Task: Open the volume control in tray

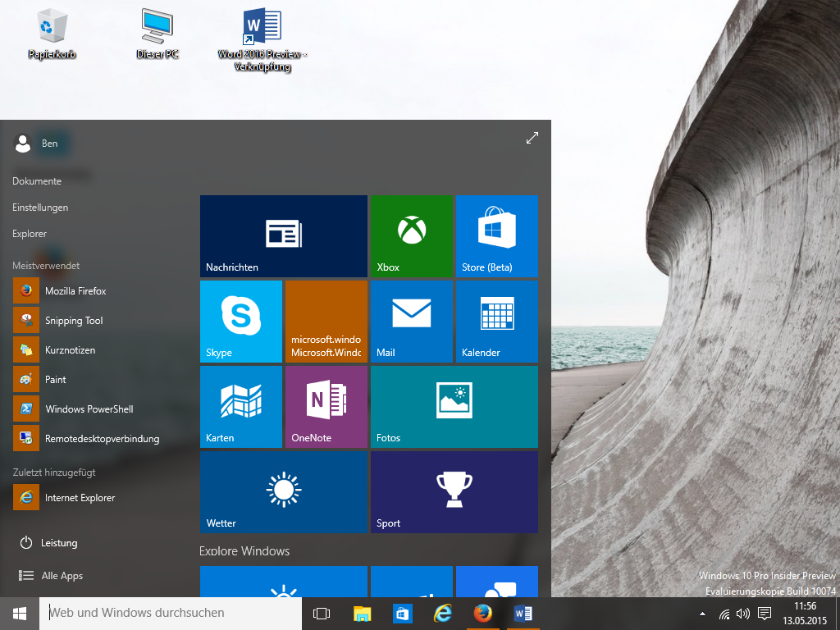Action: [743, 614]
